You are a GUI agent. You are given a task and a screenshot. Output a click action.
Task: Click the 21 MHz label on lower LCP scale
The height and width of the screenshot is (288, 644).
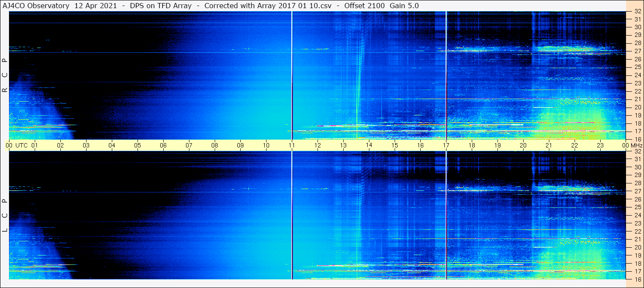637,239
